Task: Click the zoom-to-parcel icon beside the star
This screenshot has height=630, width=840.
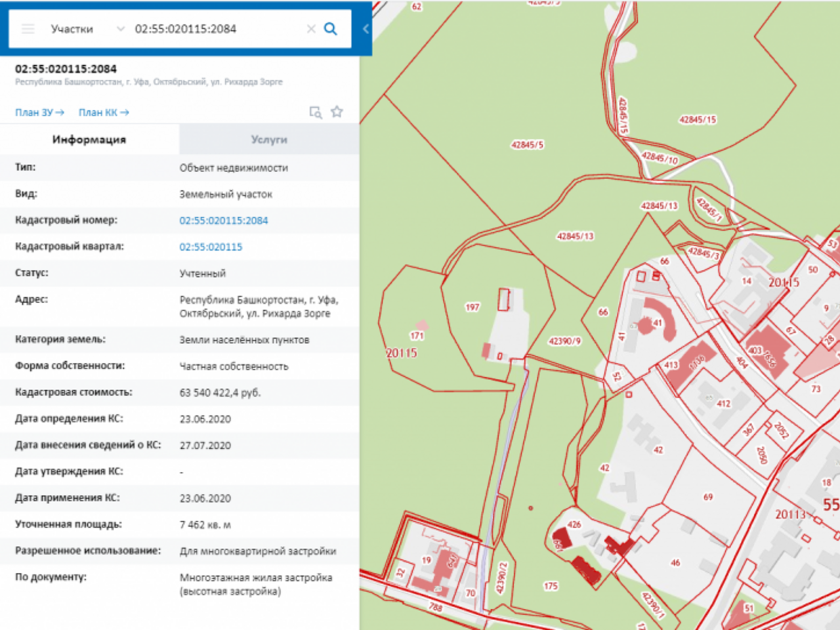Action: (316, 112)
